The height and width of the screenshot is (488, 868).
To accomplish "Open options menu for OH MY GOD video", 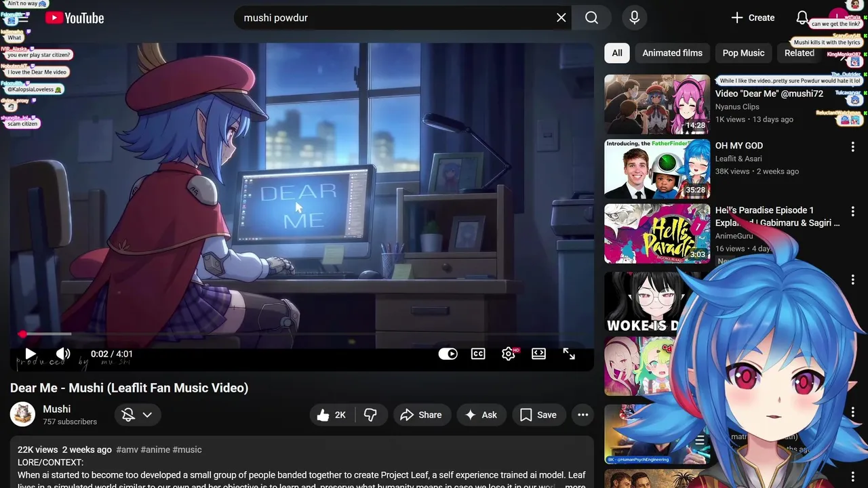I will pos(852,146).
